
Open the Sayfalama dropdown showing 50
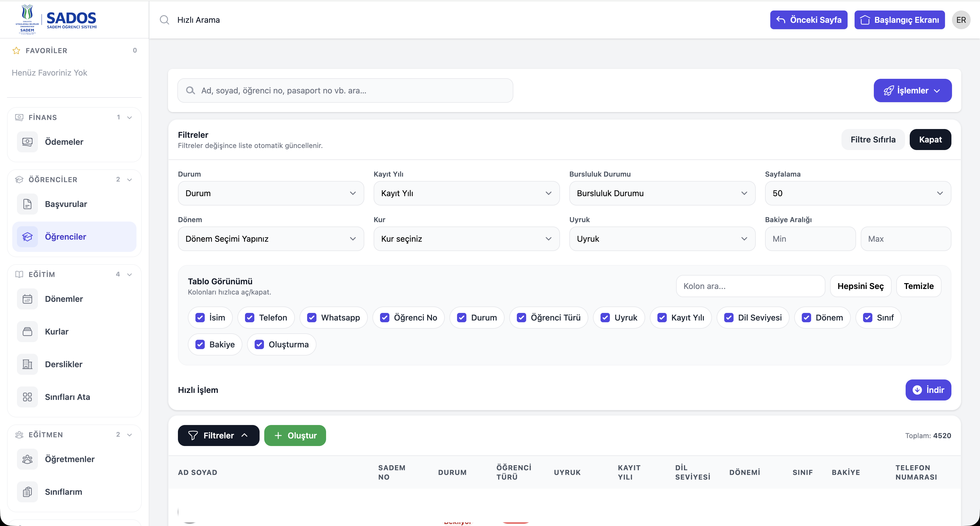click(858, 193)
